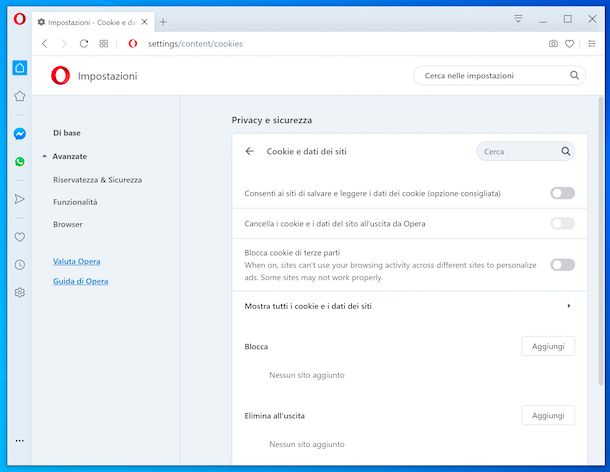
Task: Open Speed Dial grid icon
Action: point(103,44)
